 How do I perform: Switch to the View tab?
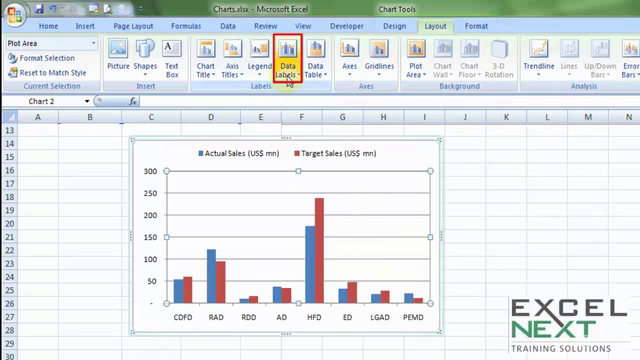(x=303, y=26)
